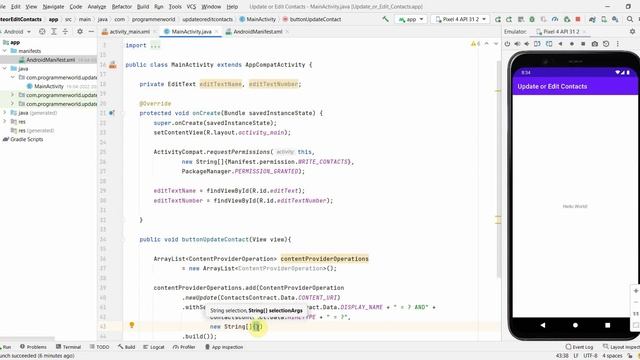The width and height of the screenshot is (640, 360).
Task: Jump to previous highlighted warning arrow
Action: 487,44
